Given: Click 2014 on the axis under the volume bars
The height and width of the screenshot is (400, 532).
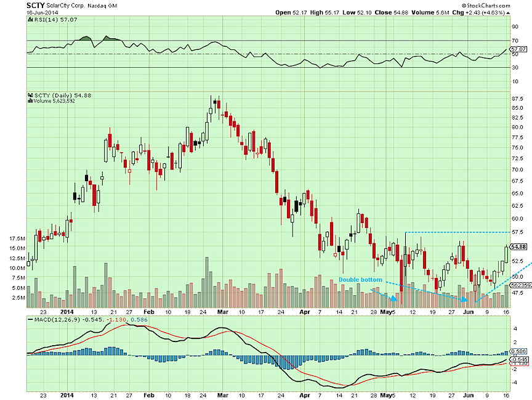Looking at the screenshot, I should (x=67, y=312).
